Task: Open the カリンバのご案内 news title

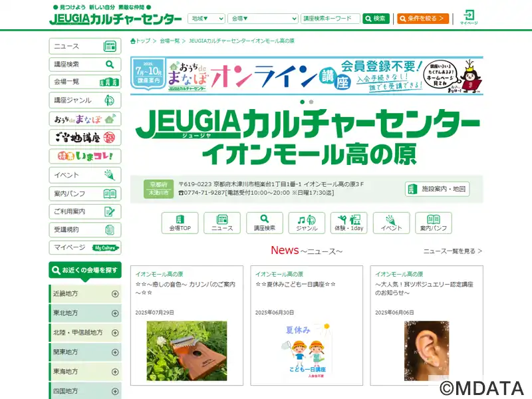Action: pyautogui.click(x=186, y=289)
